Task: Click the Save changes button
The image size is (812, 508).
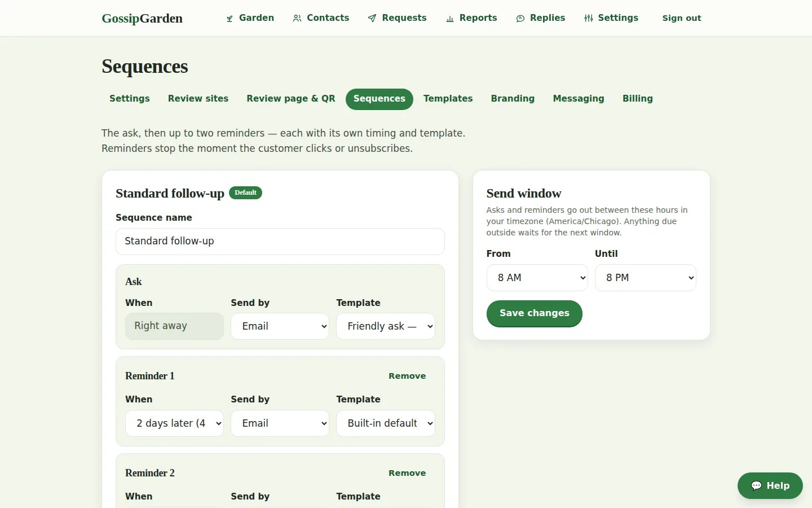Action: tap(535, 313)
